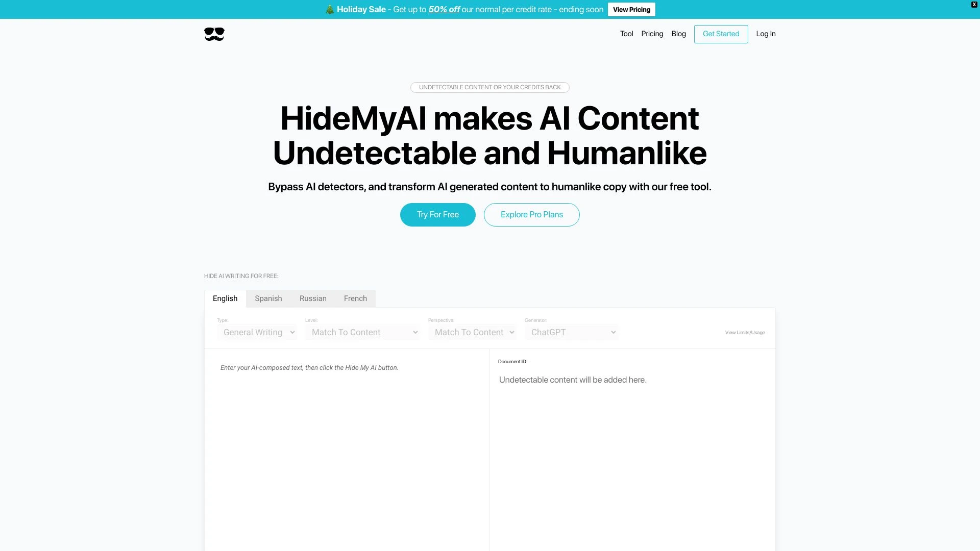Select the Level dropdown arrow
This screenshot has height=551, width=980.
pyautogui.click(x=415, y=332)
